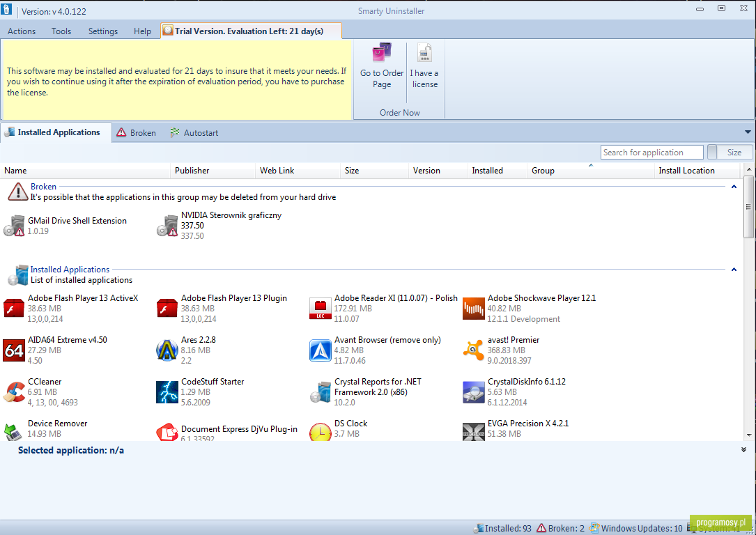Select the EVGA Precision X icon

click(474, 431)
